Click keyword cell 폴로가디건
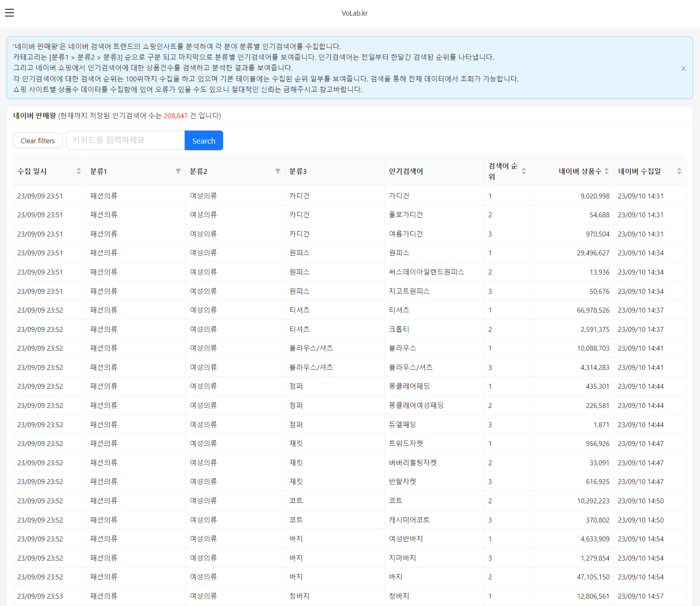This screenshot has width=700, height=606. click(406, 215)
